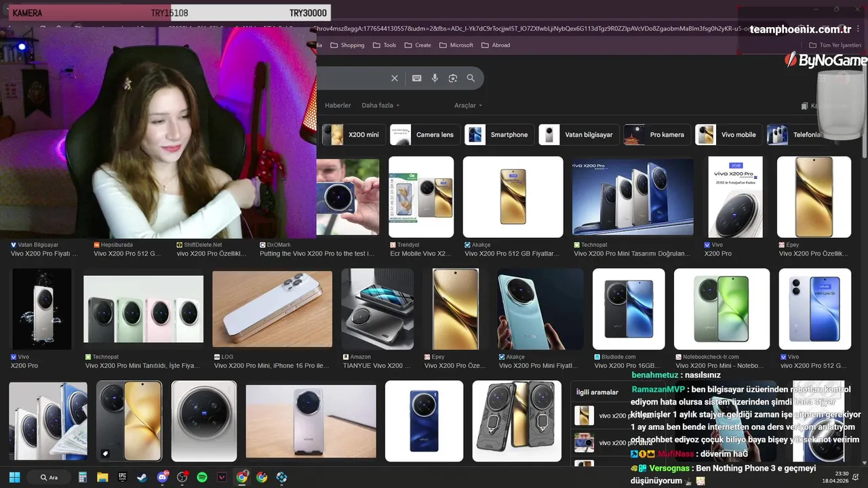The height and width of the screenshot is (488, 868).
Task: Open Technopat X200 Pro Mini lineup image
Action: coord(633,197)
